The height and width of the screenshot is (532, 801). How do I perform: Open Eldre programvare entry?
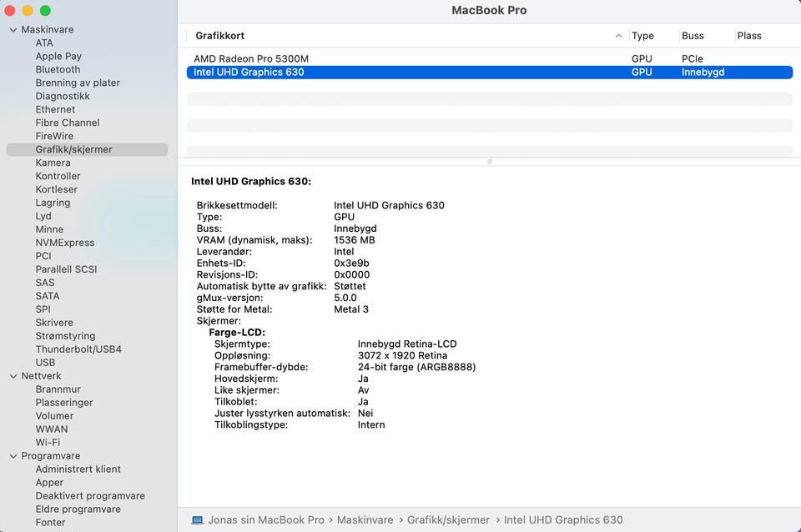pos(78,509)
